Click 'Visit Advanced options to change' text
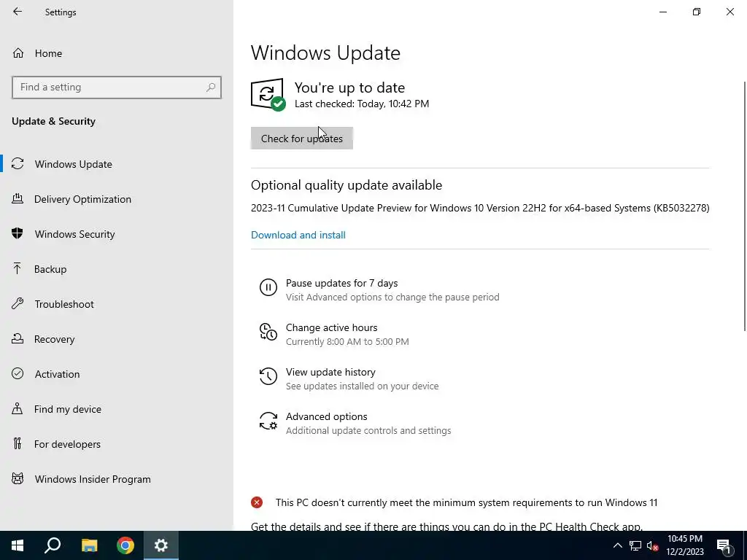 tap(392, 297)
